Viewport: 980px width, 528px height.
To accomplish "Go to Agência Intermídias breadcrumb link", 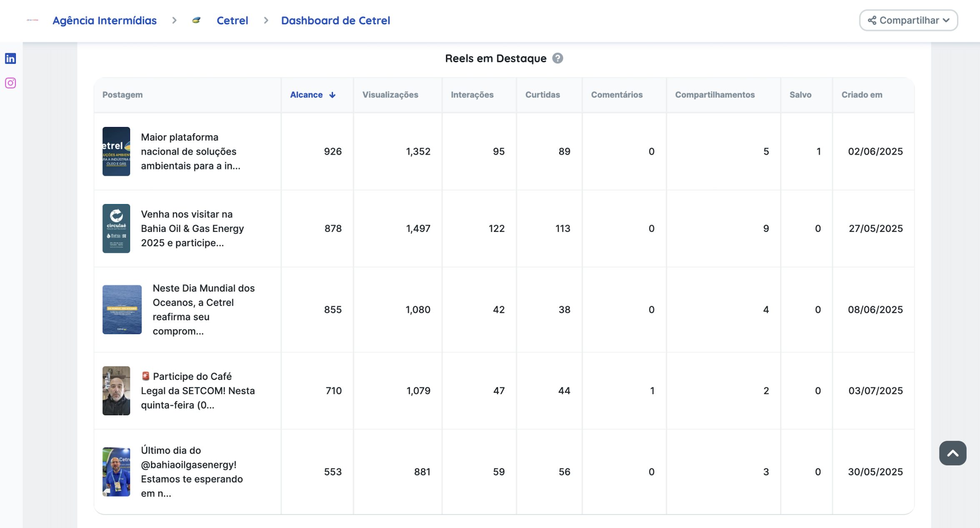I will [105, 20].
